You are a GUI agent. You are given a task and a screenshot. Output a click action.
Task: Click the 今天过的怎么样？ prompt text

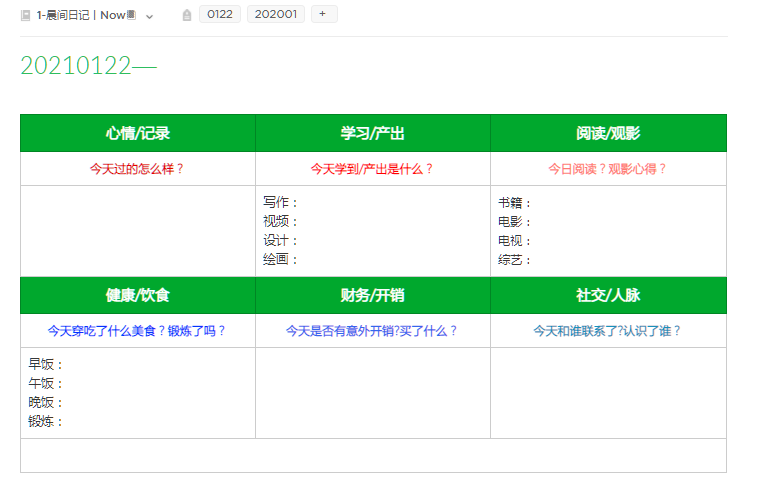[x=138, y=169]
